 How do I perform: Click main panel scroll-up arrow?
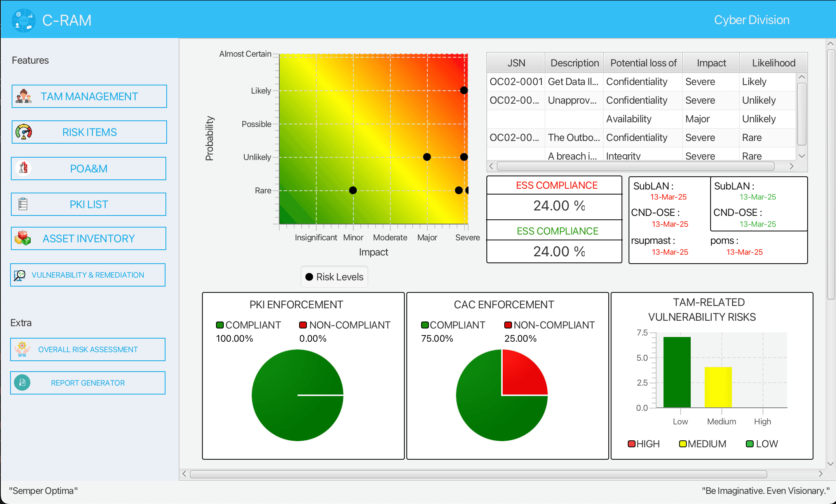point(831,44)
